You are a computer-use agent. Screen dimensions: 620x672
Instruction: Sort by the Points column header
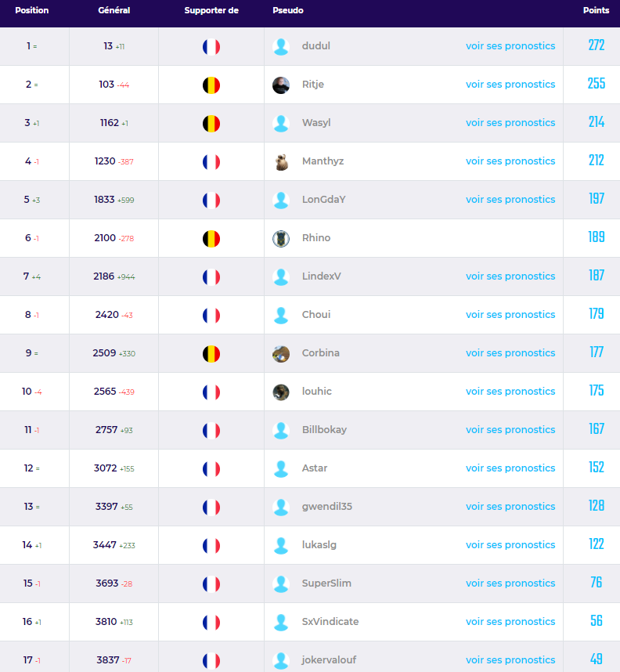tap(596, 10)
